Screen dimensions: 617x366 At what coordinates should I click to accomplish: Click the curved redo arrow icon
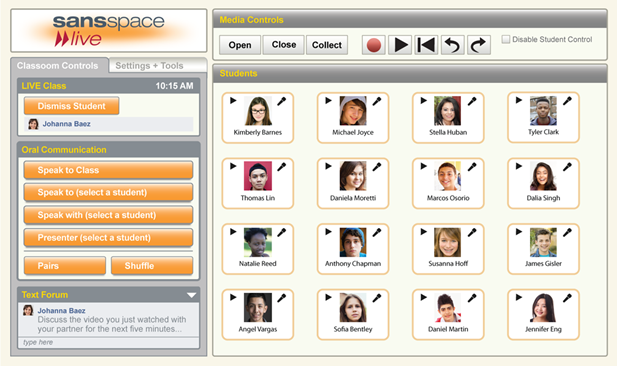[x=479, y=45]
